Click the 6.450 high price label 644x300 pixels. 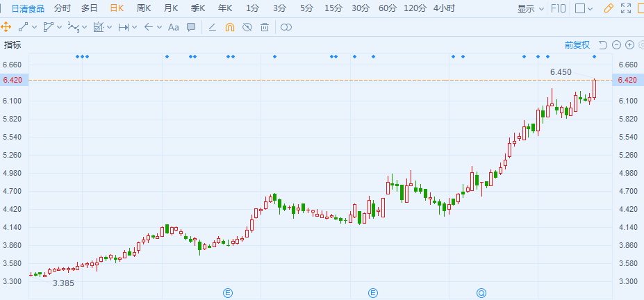pos(561,72)
